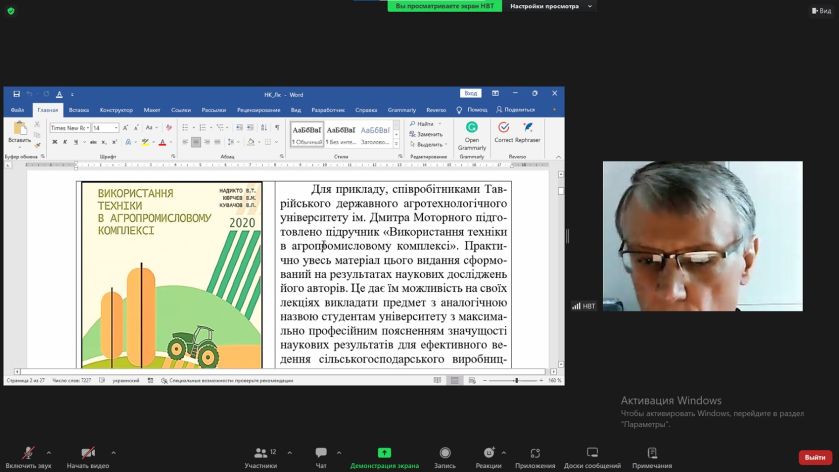Open the Участники participants panel

tap(261, 454)
